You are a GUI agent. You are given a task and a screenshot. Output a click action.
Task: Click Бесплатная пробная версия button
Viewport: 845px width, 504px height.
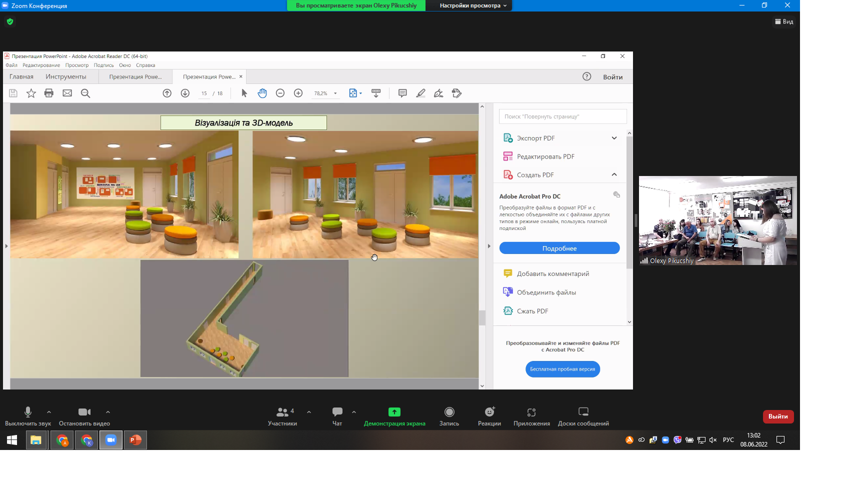click(x=562, y=369)
